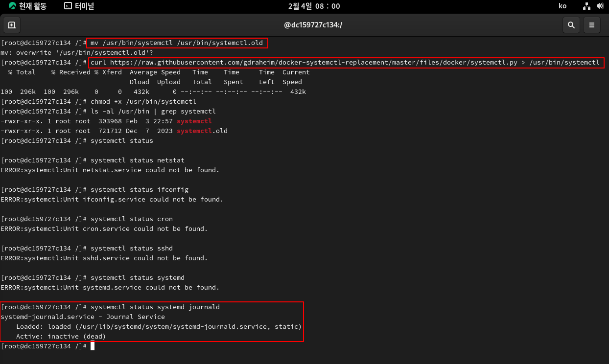Viewport: 609px width, 364px height.
Task: Click the network status icon in top bar
Action: 587,6
